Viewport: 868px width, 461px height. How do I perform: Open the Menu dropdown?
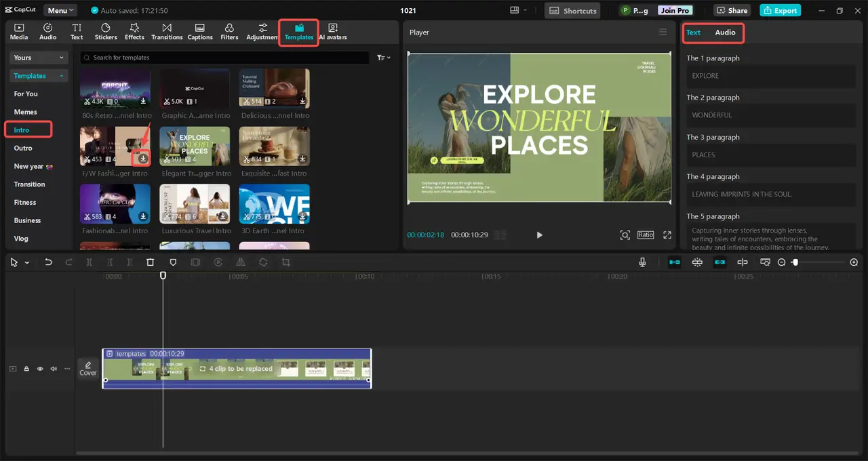tap(61, 11)
